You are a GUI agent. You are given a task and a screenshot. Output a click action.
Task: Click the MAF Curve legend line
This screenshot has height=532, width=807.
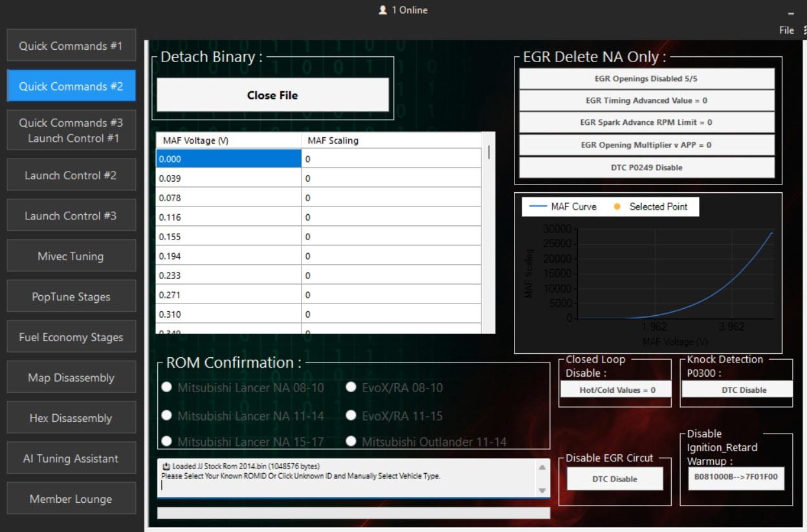click(538, 207)
